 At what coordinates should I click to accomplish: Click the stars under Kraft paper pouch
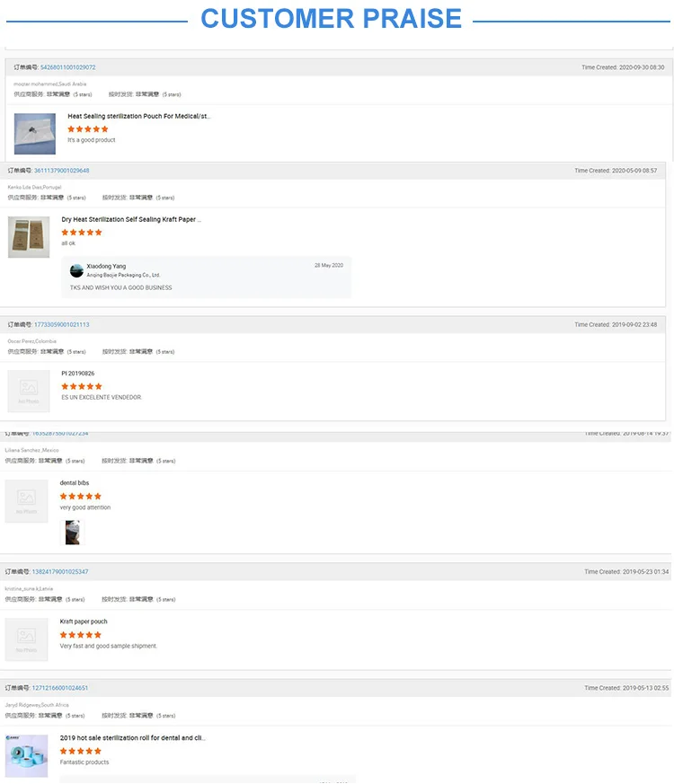(81, 635)
